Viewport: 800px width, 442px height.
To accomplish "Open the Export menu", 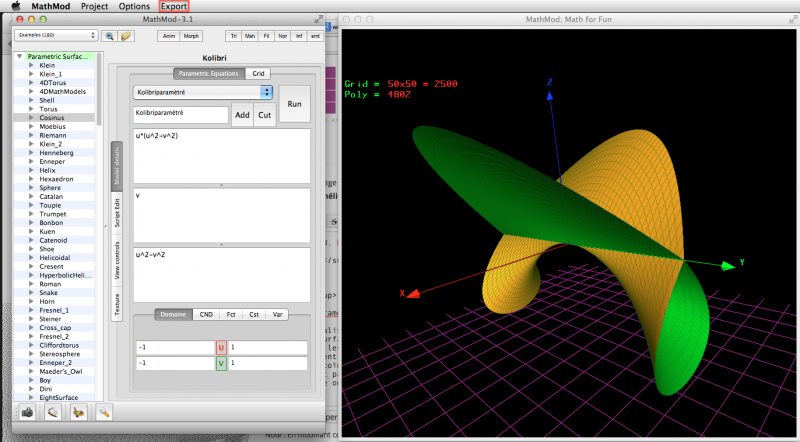I will click(x=174, y=7).
